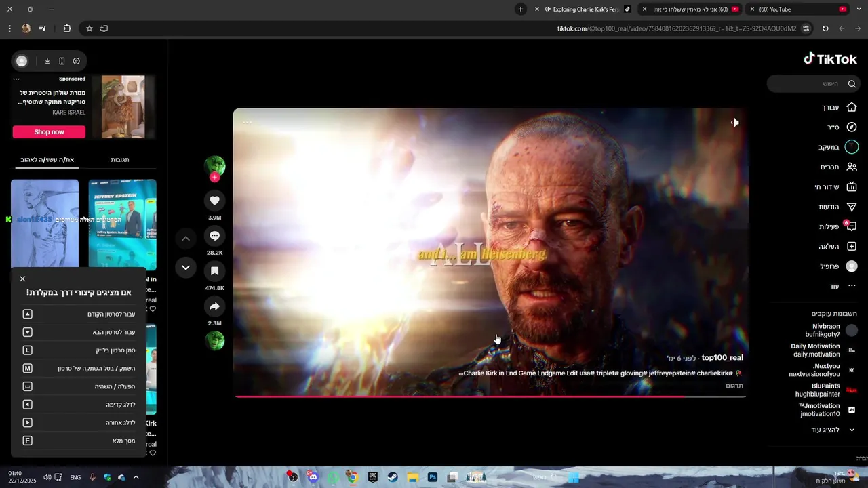Share the video using the arrow icon

click(x=214, y=306)
